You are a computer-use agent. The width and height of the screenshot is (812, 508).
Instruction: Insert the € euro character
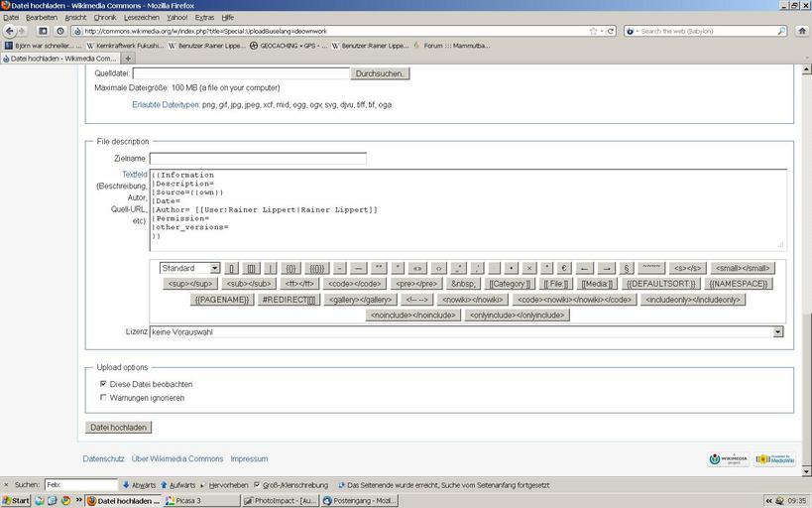[564, 268]
